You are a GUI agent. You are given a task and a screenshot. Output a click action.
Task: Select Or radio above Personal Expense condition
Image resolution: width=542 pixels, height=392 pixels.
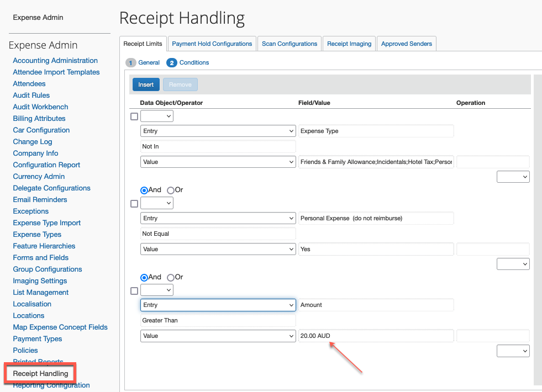click(171, 190)
